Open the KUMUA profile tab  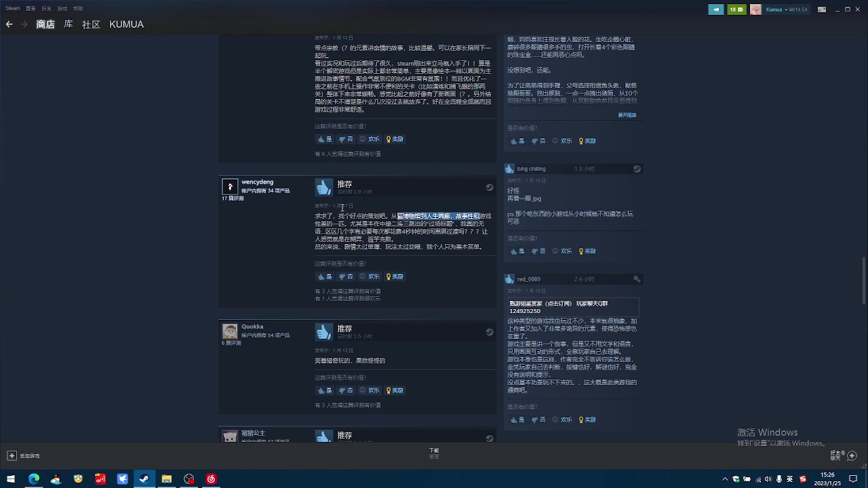[127, 24]
